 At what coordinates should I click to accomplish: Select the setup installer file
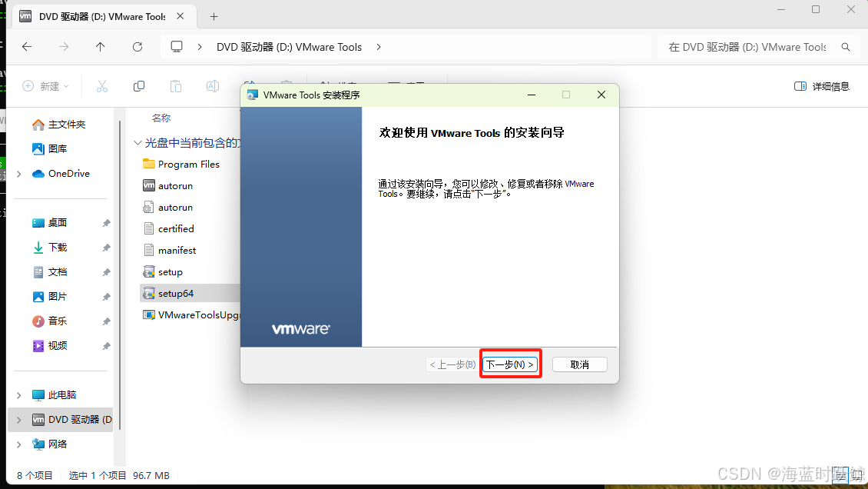click(x=163, y=272)
